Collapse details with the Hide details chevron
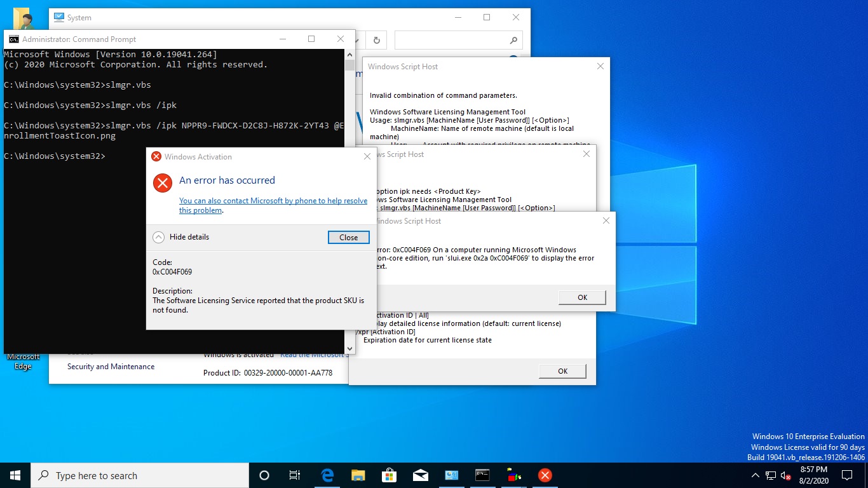The width and height of the screenshot is (868, 488). (159, 237)
